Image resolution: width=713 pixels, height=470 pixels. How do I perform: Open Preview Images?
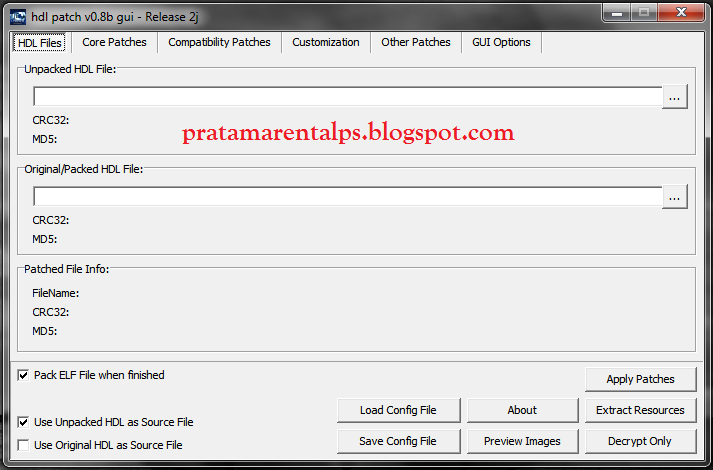[522, 441]
